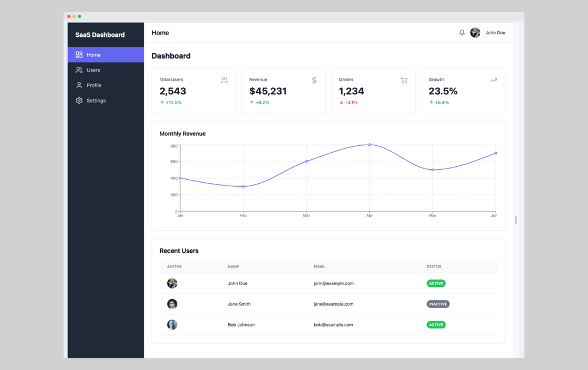Click Jane Smith's INACTIVE status badge
588x370 pixels.
coord(438,304)
